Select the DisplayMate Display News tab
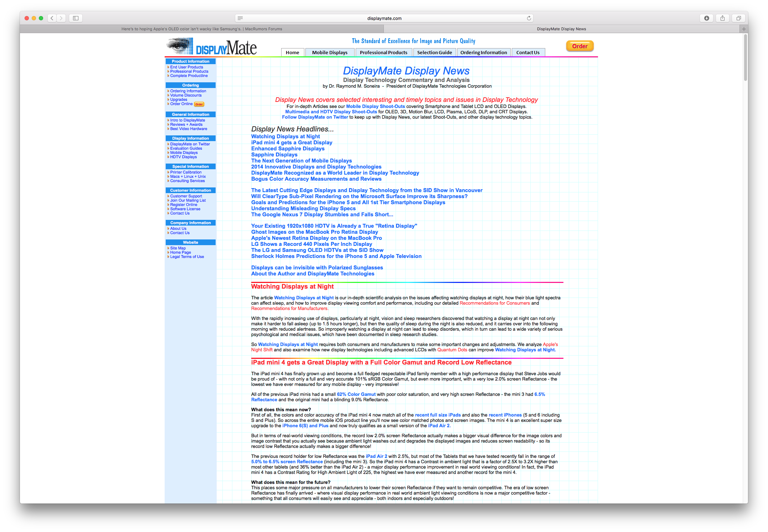 (561, 29)
